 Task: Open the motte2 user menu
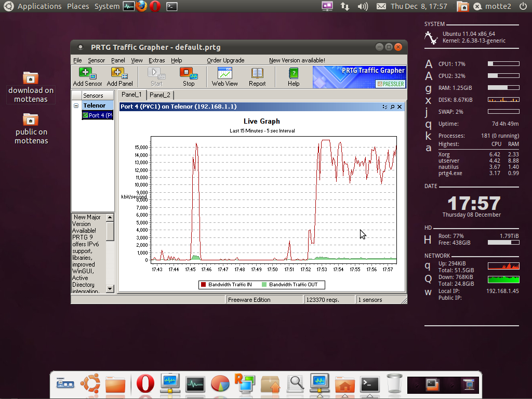click(x=492, y=6)
